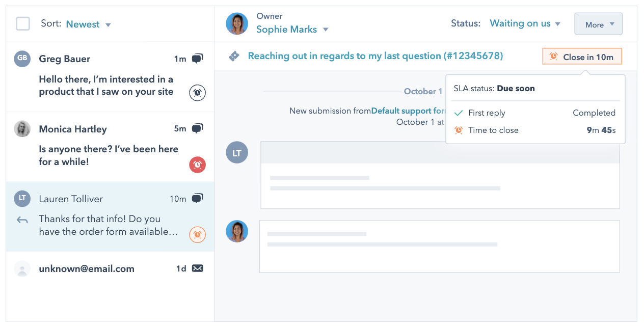Click Lauren Tolliver's orange due-soon alarm icon
This screenshot has height=327, width=644.
pos(198,234)
